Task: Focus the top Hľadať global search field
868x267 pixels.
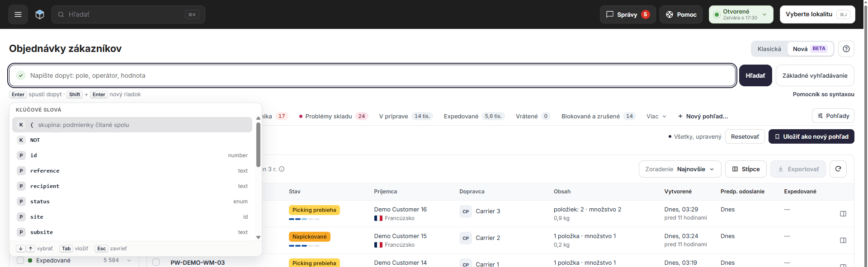Action: [x=128, y=14]
